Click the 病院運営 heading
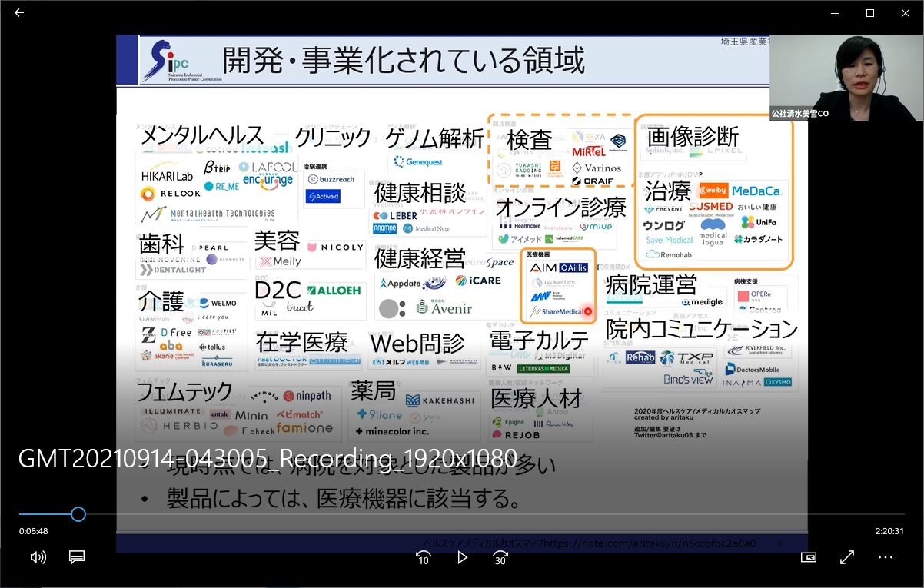 pyautogui.click(x=651, y=284)
